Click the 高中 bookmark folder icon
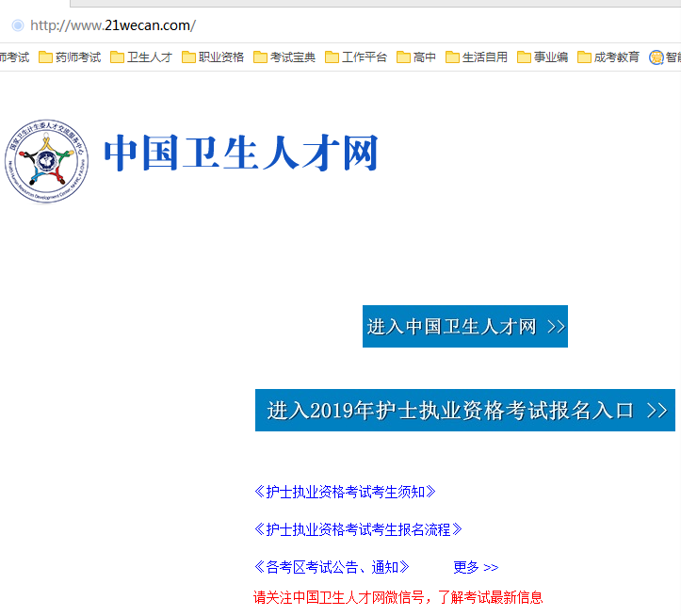The height and width of the screenshot is (616, 681). click(x=403, y=57)
